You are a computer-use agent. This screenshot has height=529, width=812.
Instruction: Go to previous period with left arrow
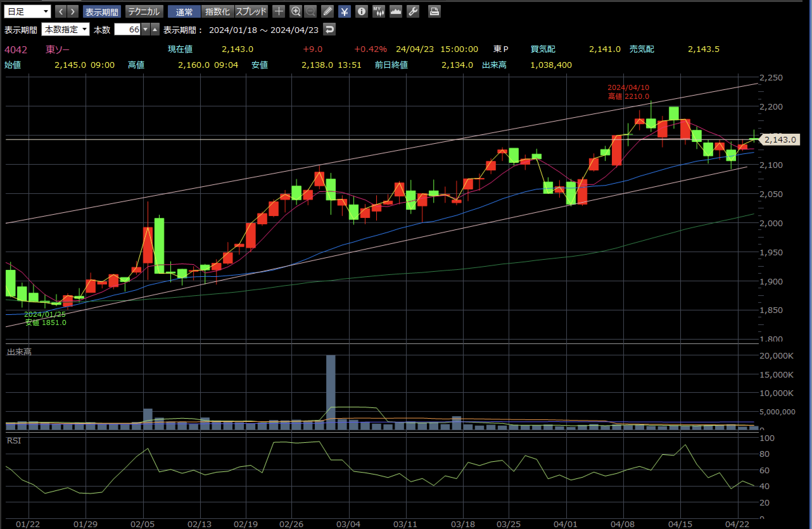click(61, 12)
